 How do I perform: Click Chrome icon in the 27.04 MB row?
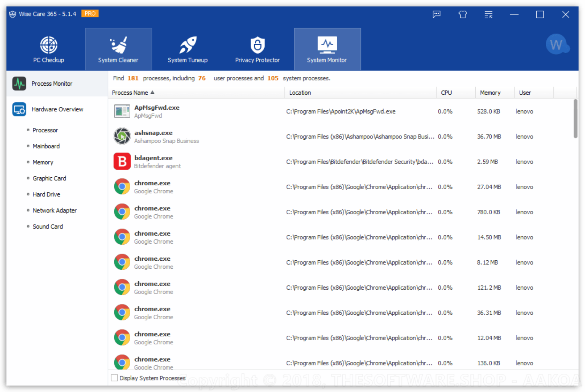pos(122,186)
